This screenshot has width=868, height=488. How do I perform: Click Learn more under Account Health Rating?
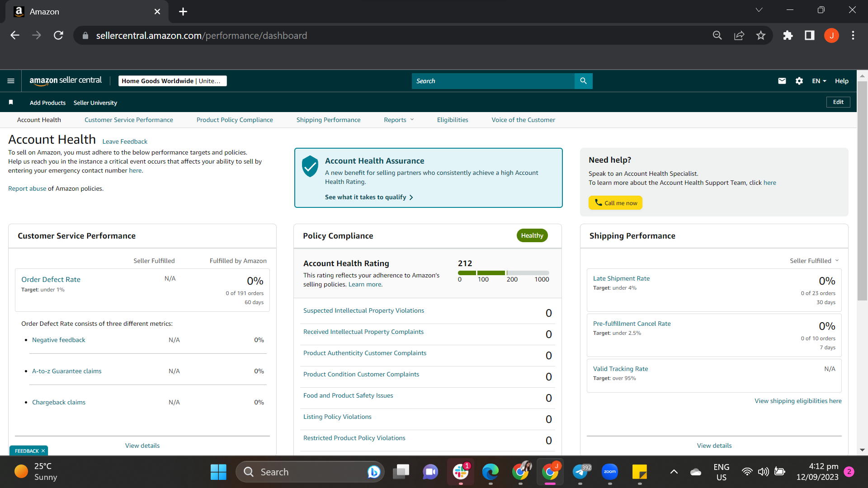tap(365, 284)
